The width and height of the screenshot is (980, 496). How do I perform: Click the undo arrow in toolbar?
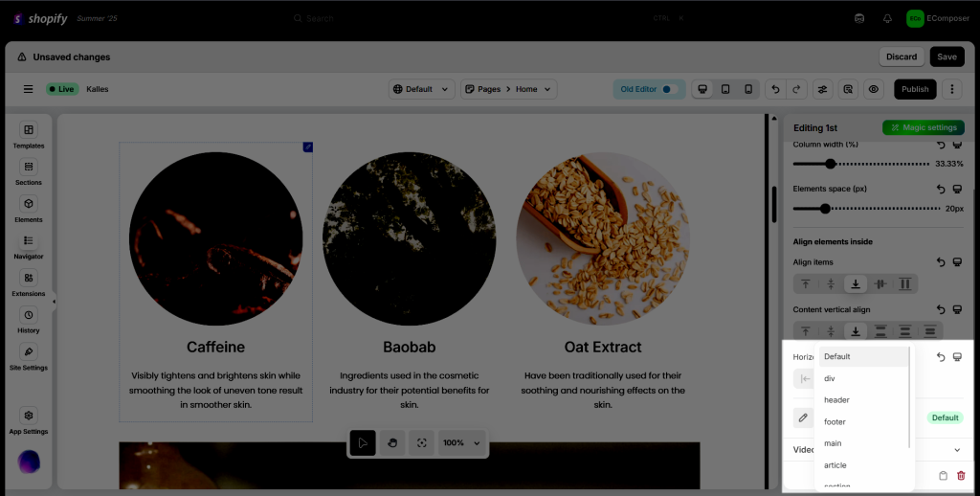[x=775, y=89]
